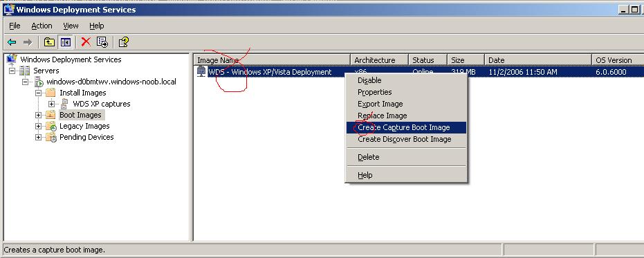Select the Servers tree label
644x258 pixels.
[x=46, y=71]
